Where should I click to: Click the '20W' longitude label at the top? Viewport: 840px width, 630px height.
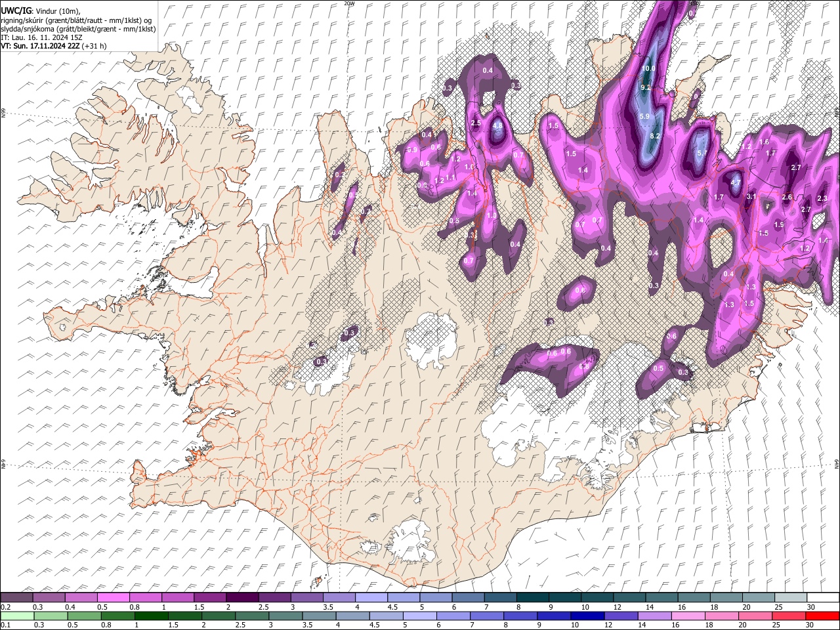point(349,3)
